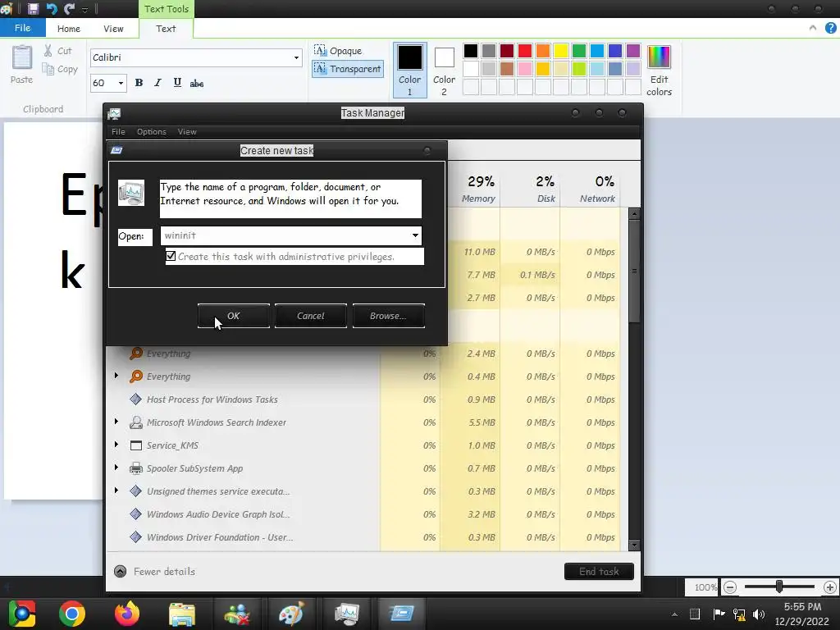Open Task Manager Options menu

[x=152, y=132]
